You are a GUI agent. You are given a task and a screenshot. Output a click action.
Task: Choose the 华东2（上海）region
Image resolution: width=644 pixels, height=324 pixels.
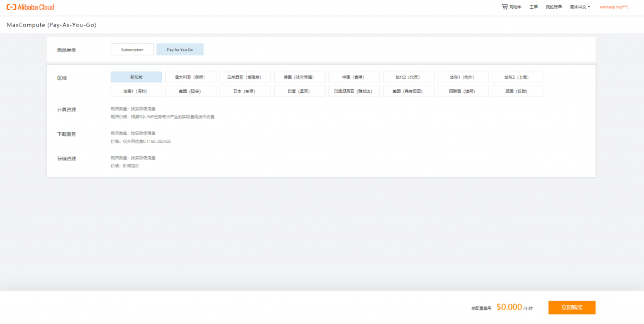pos(518,77)
